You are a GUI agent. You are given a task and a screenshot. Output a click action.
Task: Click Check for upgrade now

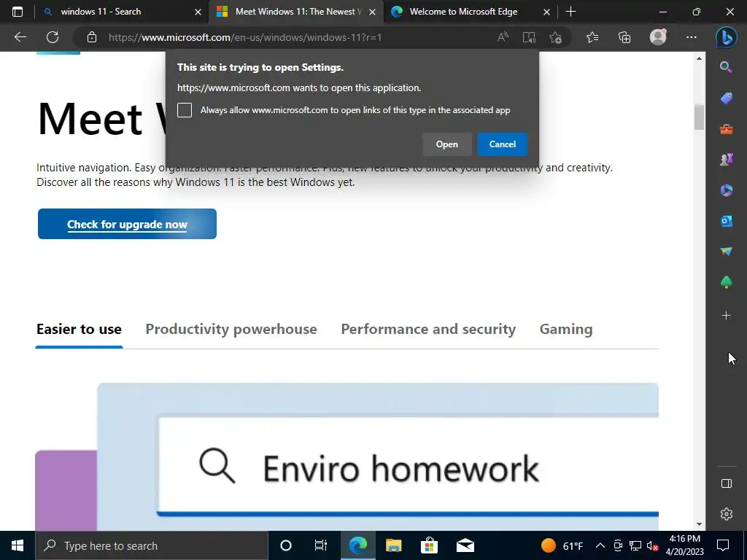coord(127,224)
